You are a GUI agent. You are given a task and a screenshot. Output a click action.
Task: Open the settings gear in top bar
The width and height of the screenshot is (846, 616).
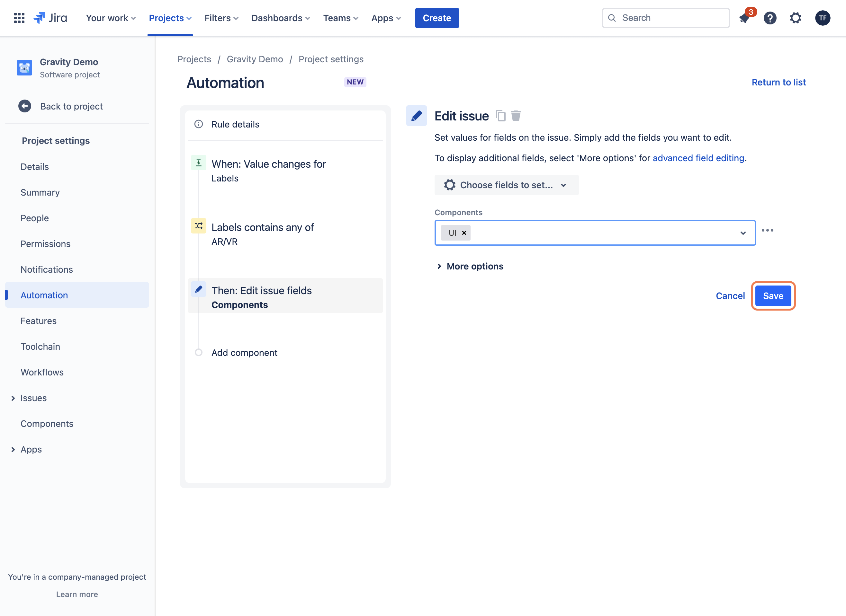(795, 18)
